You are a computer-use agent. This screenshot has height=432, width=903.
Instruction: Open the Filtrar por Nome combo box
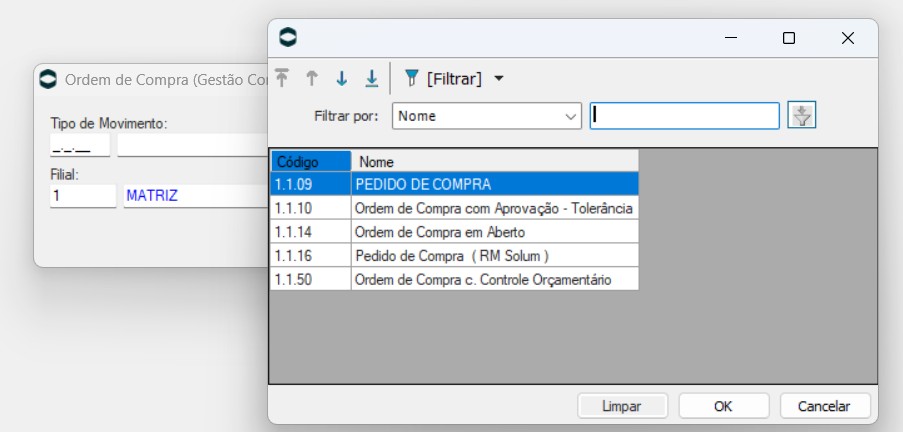pyautogui.click(x=487, y=116)
